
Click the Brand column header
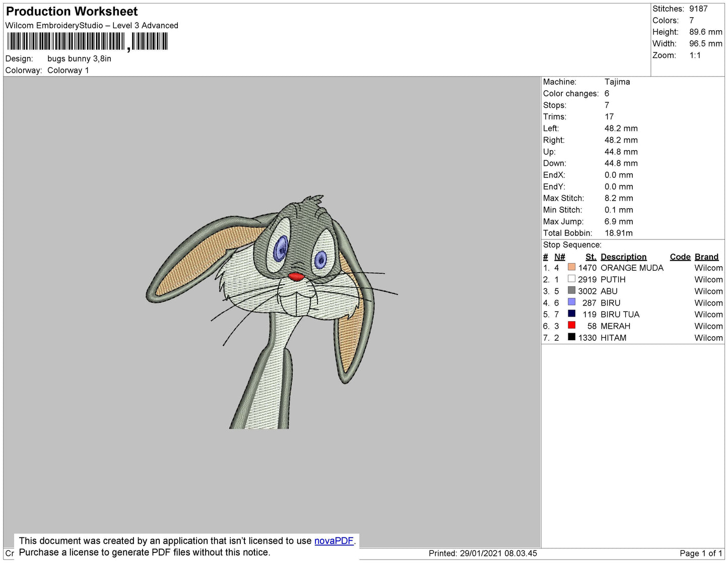click(706, 257)
